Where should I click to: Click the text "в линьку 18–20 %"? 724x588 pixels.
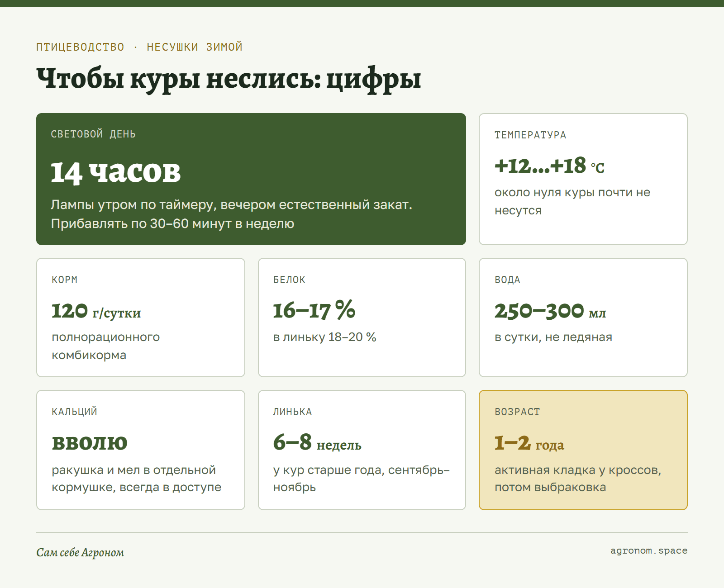pyautogui.click(x=325, y=337)
